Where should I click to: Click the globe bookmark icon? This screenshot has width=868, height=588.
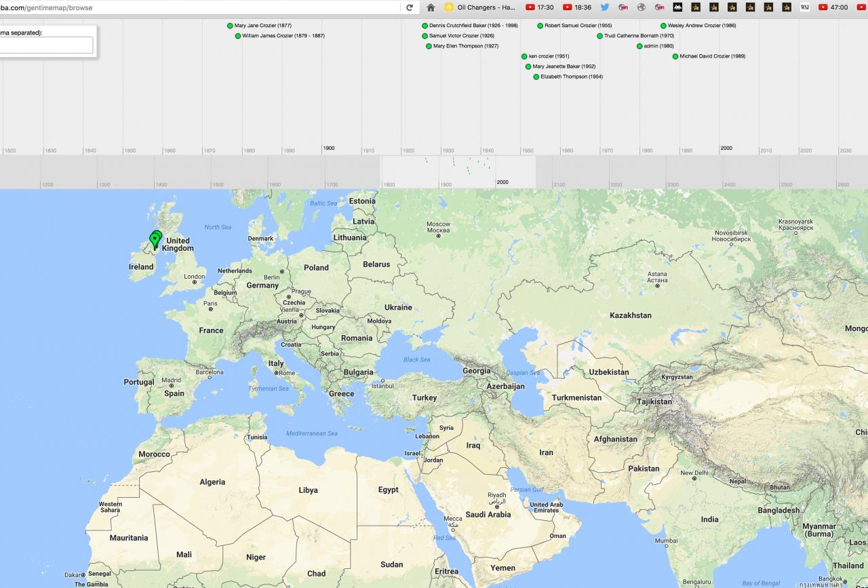pos(641,7)
